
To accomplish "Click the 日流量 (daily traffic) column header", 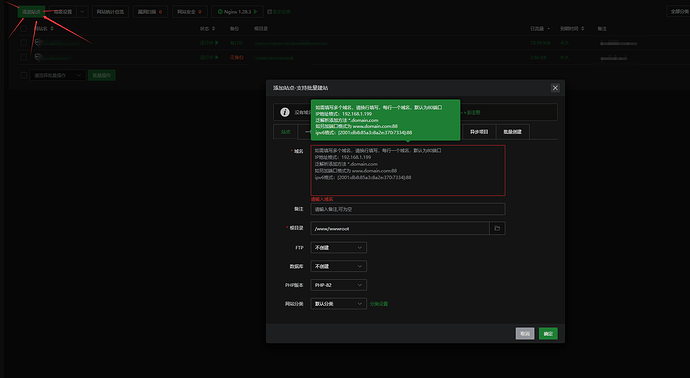I will tap(537, 29).
